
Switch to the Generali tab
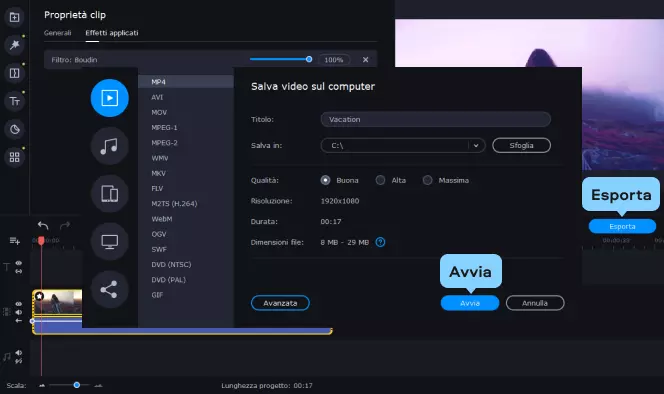[x=58, y=33]
